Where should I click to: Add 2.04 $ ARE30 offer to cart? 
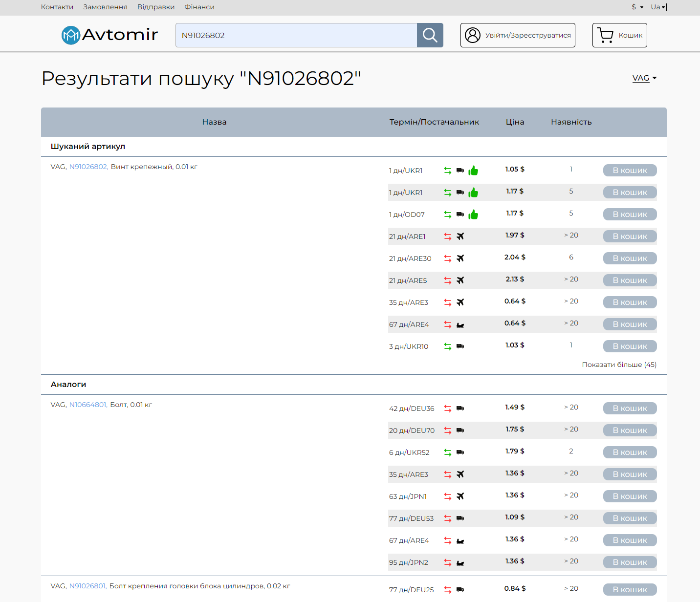pyautogui.click(x=630, y=258)
